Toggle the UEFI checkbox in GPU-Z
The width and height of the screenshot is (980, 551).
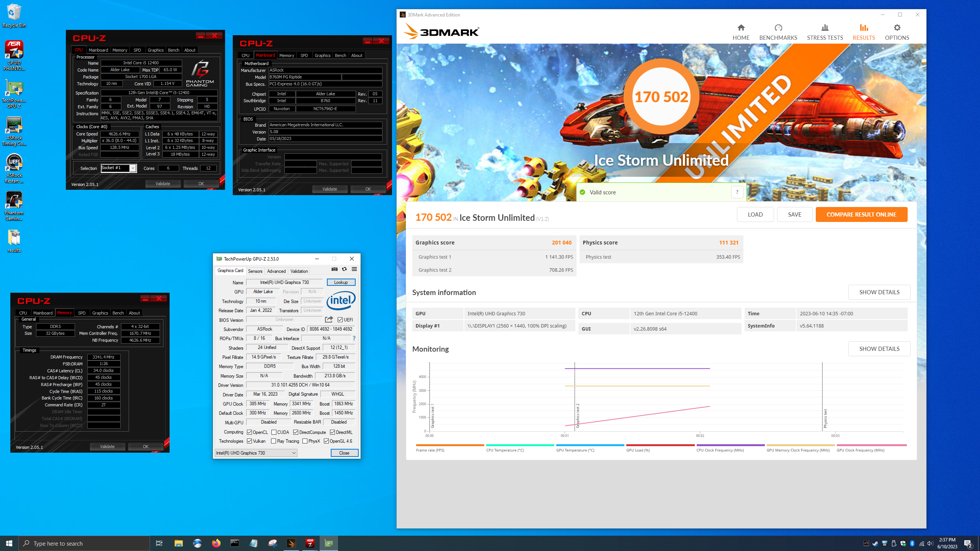(x=340, y=320)
